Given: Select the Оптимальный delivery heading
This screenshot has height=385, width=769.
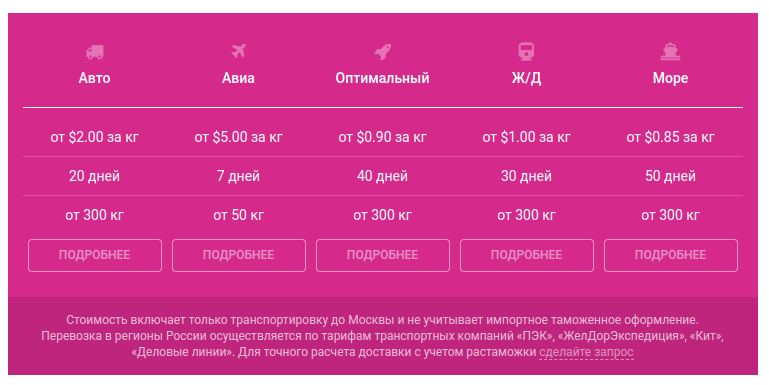Looking at the screenshot, I should (x=383, y=78).
